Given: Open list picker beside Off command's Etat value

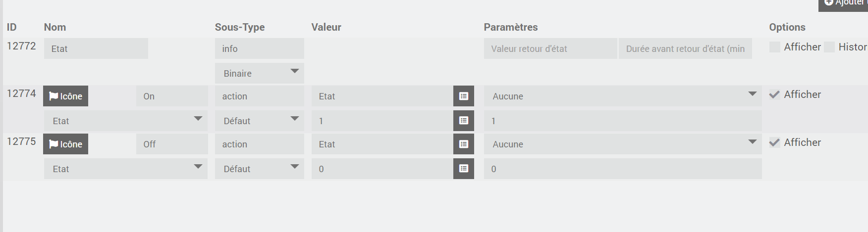Looking at the screenshot, I should pyautogui.click(x=464, y=144).
